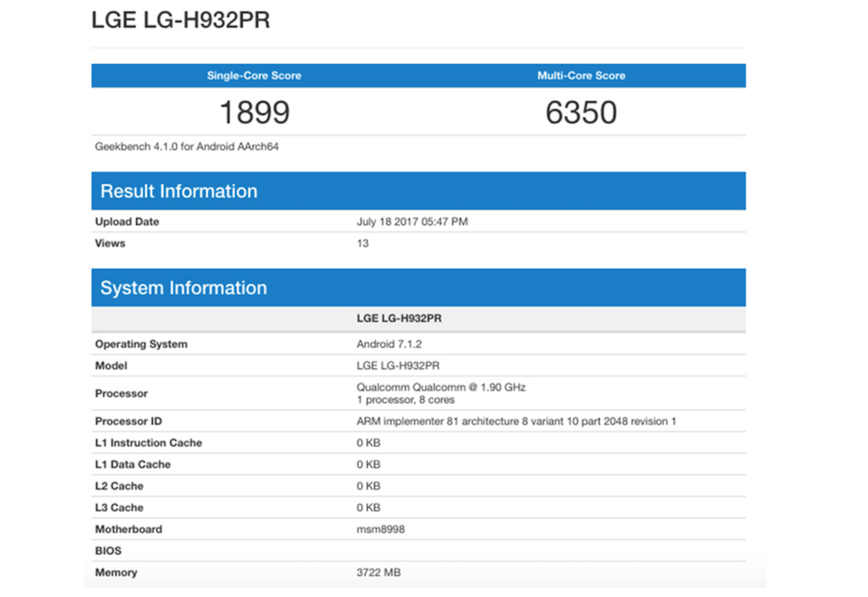Screen dimensions: 868x597
Task: Click the L3 Cache row label
Action: 119,508
